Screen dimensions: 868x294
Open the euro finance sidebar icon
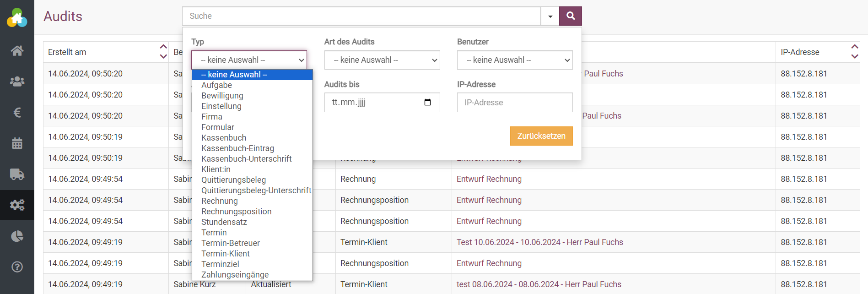click(x=17, y=112)
